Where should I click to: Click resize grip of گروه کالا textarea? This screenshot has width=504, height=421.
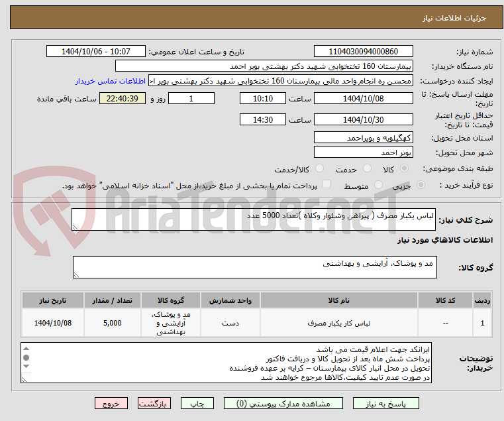pos(76,275)
